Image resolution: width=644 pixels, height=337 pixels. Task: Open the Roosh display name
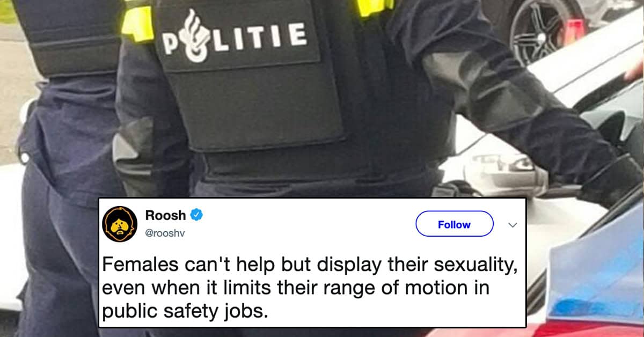pyautogui.click(x=165, y=215)
